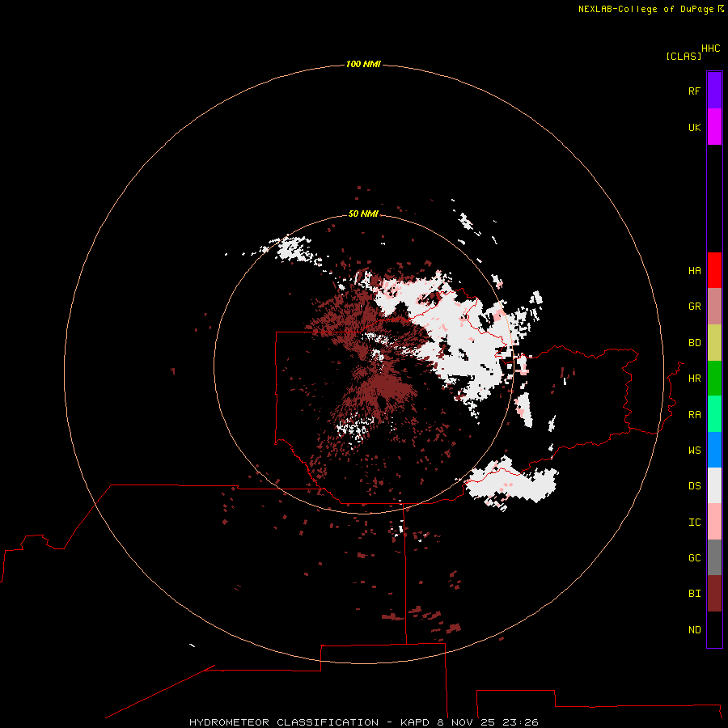Viewport: 728px width, 728px height.
Task: Click the WS legend label
Action: point(694,451)
